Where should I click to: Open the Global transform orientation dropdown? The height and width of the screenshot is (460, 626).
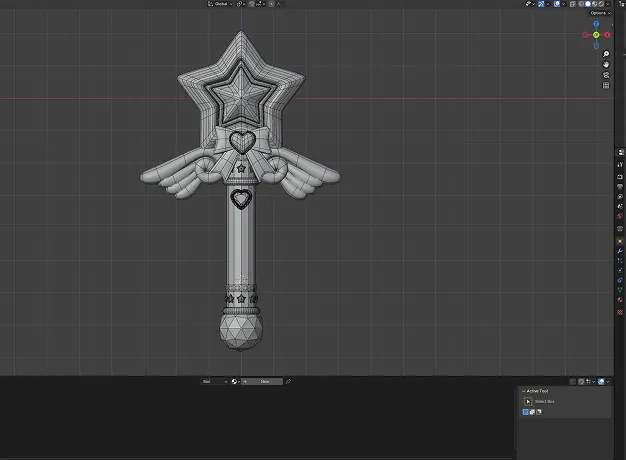tap(220, 4)
